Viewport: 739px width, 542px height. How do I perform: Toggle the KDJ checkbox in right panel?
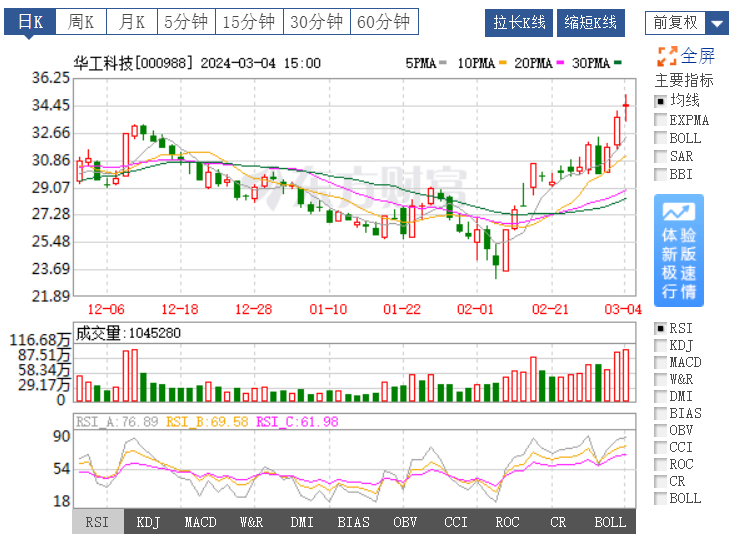[660, 345]
